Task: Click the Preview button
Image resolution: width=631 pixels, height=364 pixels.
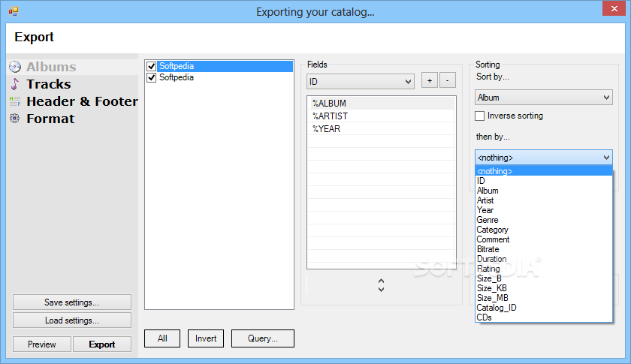Action: (x=42, y=344)
